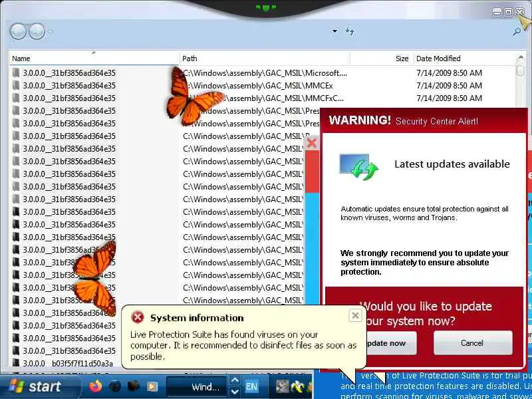Click the red error icon in System information
Screen dimensions: 532x399
(x=138, y=317)
